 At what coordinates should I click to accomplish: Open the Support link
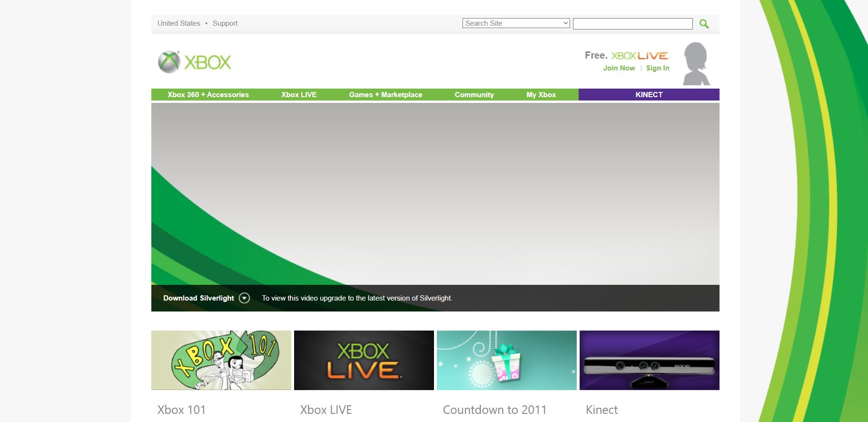click(x=225, y=23)
